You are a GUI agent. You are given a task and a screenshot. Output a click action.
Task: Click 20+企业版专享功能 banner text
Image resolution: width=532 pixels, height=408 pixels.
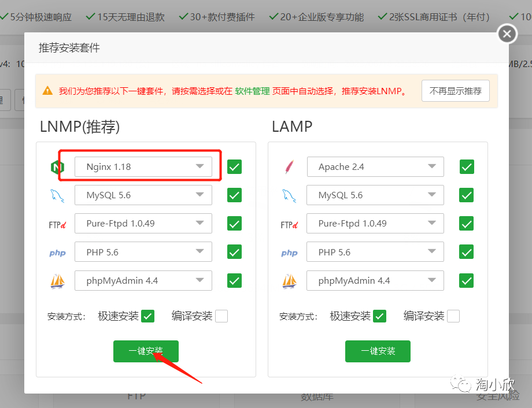322,17
